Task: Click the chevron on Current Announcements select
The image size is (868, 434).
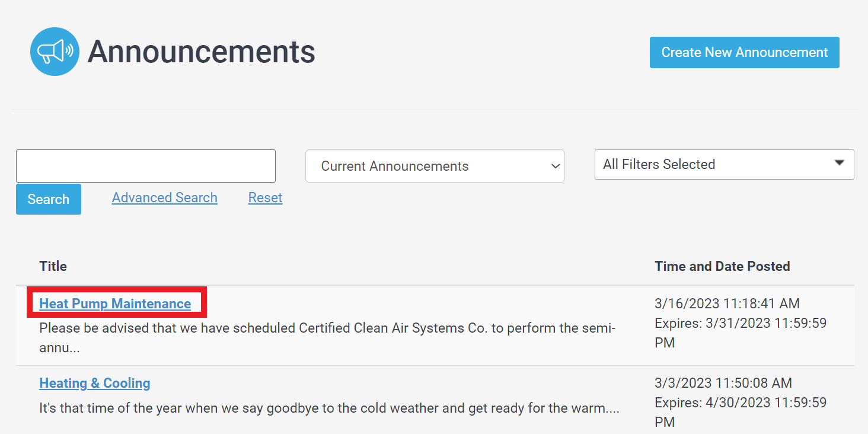Action: tap(556, 166)
